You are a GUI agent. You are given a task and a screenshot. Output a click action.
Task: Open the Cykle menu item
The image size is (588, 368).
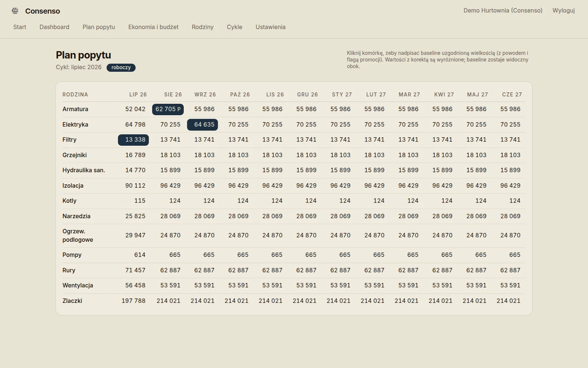coord(234,27)
